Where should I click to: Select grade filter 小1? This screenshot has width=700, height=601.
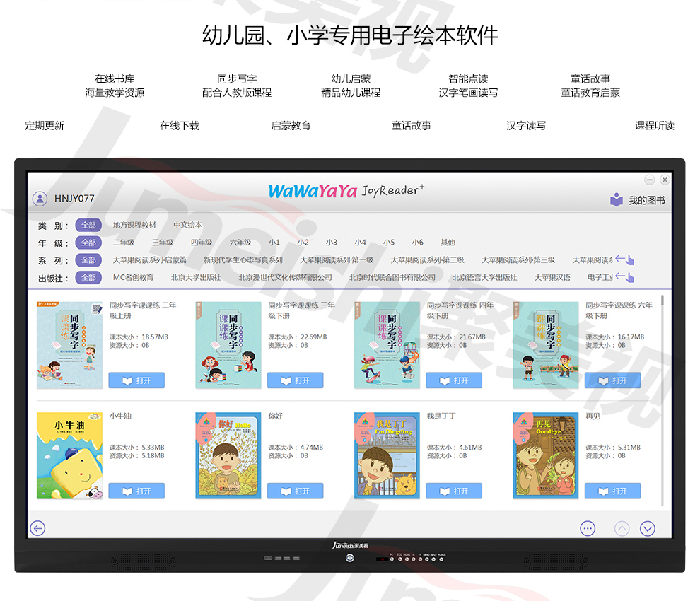[x=274, y=243]
